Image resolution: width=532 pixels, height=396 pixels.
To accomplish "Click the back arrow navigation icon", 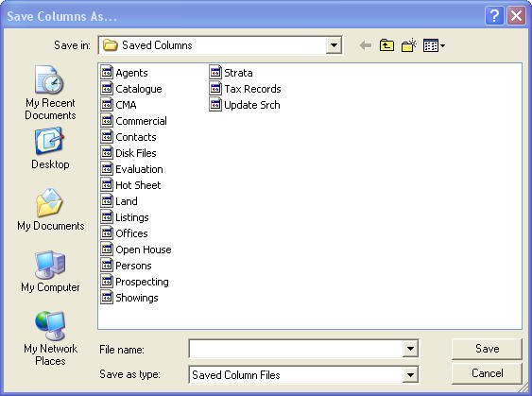I will [366, 45].
